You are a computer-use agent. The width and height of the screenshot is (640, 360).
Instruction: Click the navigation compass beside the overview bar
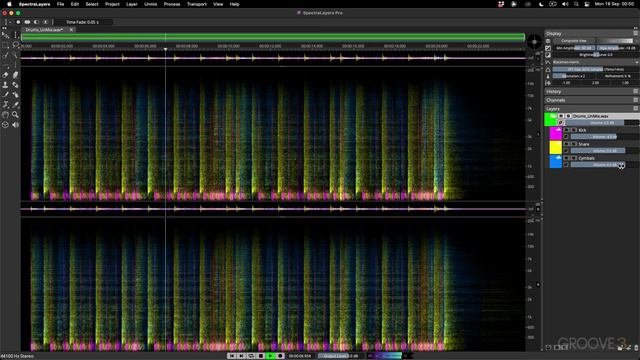[x=534, y=42]
